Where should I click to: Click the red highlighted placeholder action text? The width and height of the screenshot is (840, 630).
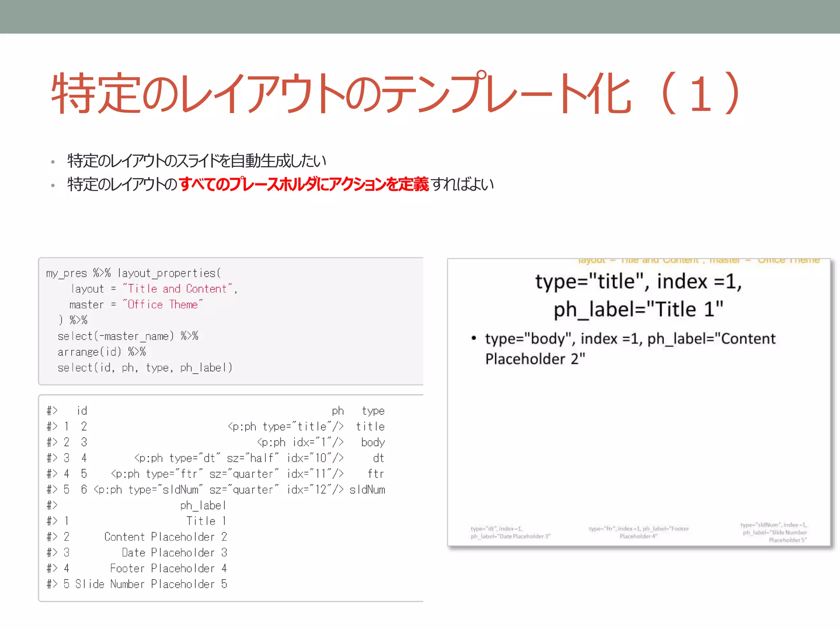(x=304, y=184)
